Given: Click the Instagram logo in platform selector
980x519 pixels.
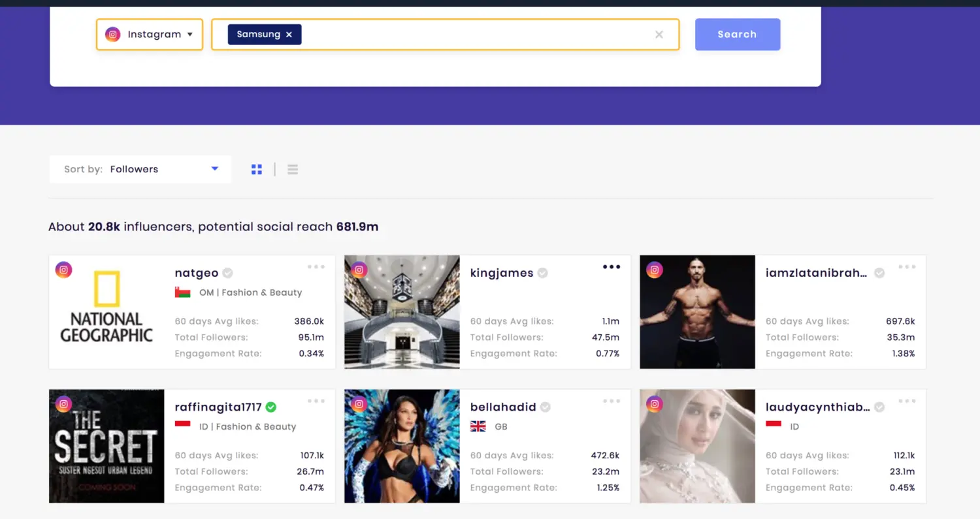Looking at the screenshot, I should click(x=113, y=35).
